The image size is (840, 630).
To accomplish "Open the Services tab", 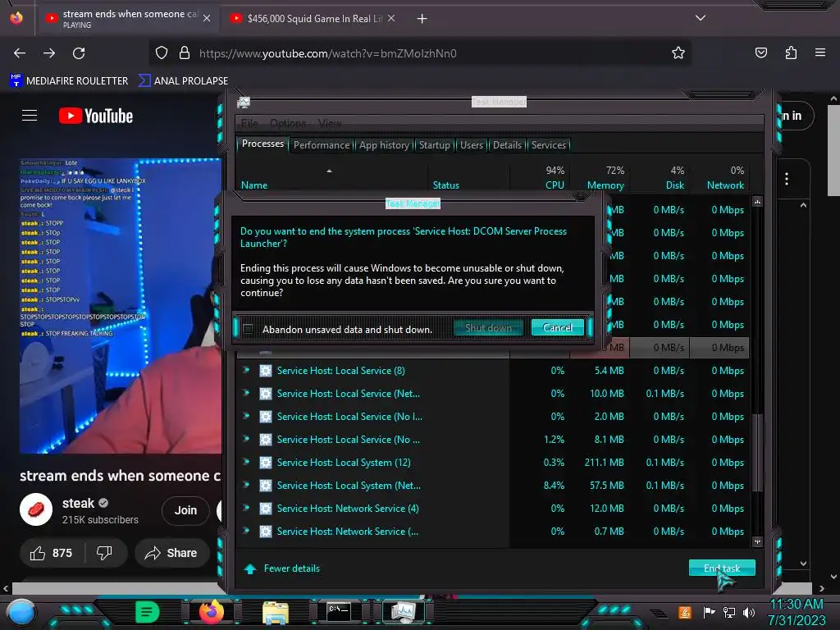I will point(549,145).
